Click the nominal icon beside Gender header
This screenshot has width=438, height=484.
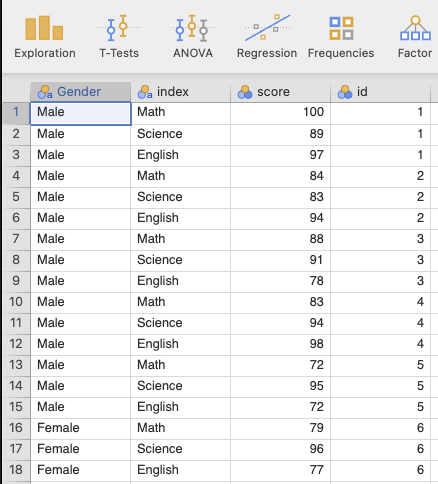(x=45, y=92)
